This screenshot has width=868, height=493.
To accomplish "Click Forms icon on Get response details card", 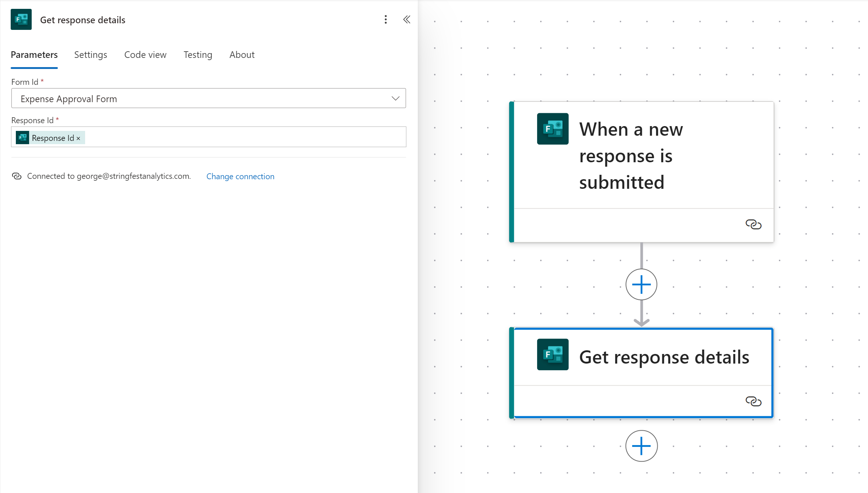I will 552,354.
